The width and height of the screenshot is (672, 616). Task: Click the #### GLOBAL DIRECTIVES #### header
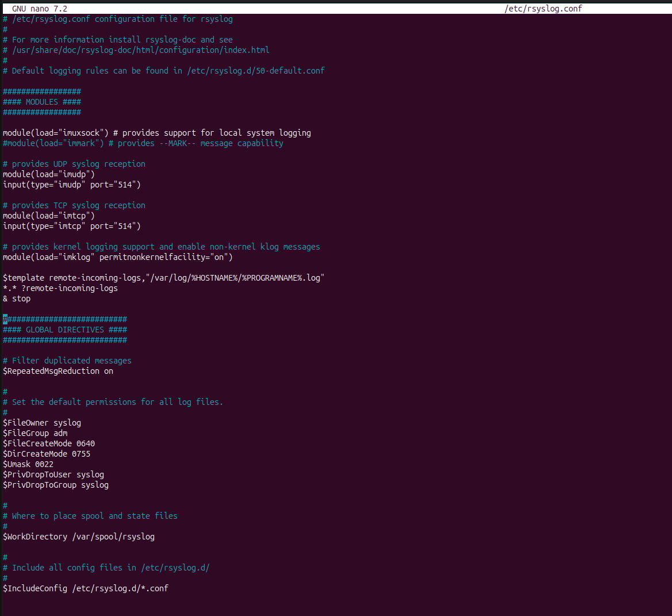tap(65, 330)
